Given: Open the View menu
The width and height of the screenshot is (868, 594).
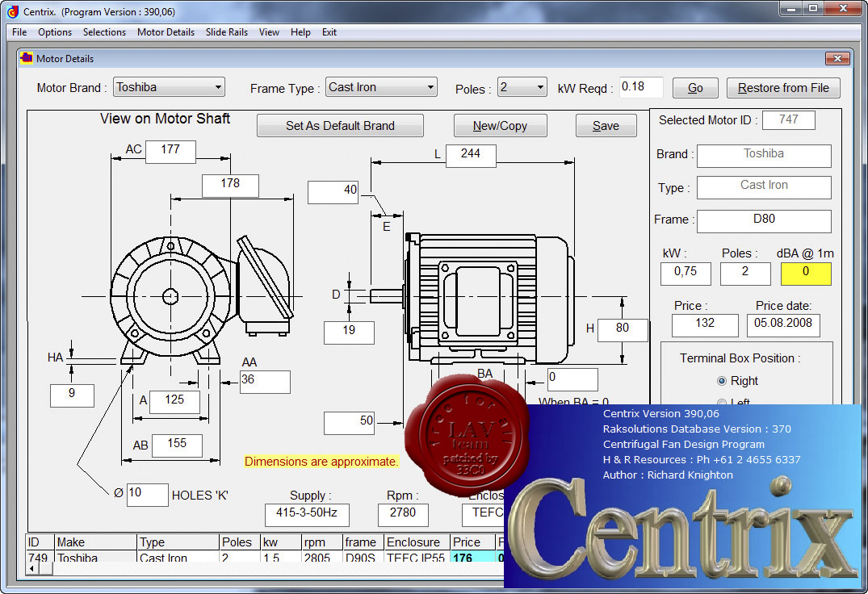Looking at the screenshot, I should click(x=269, y=32).
